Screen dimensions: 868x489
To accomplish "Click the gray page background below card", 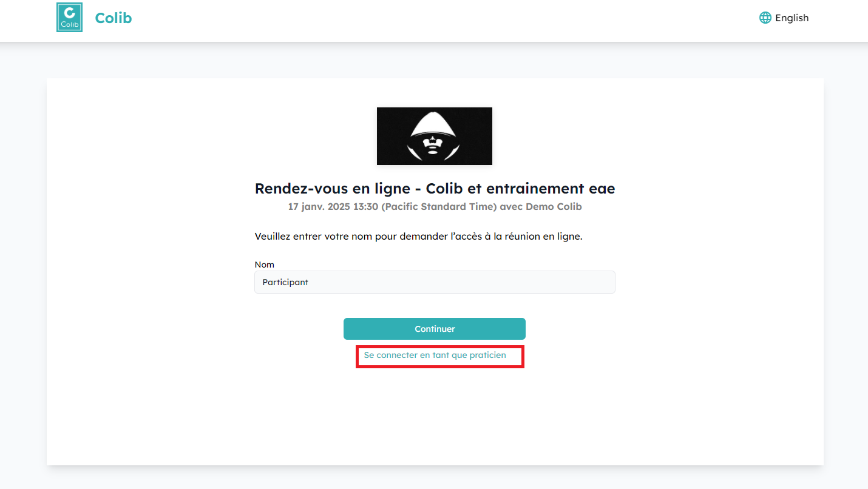I will click(434, 477).
